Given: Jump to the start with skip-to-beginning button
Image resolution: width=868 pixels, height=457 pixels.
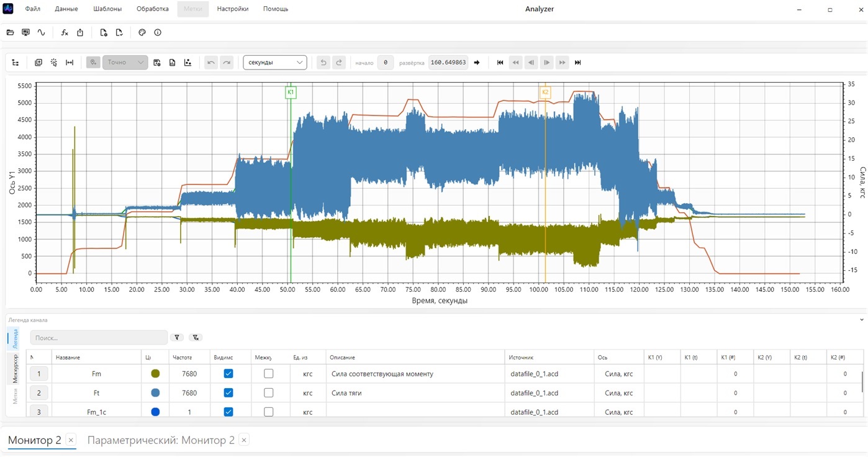Looking at the screenshot, I should click(500, 62).
